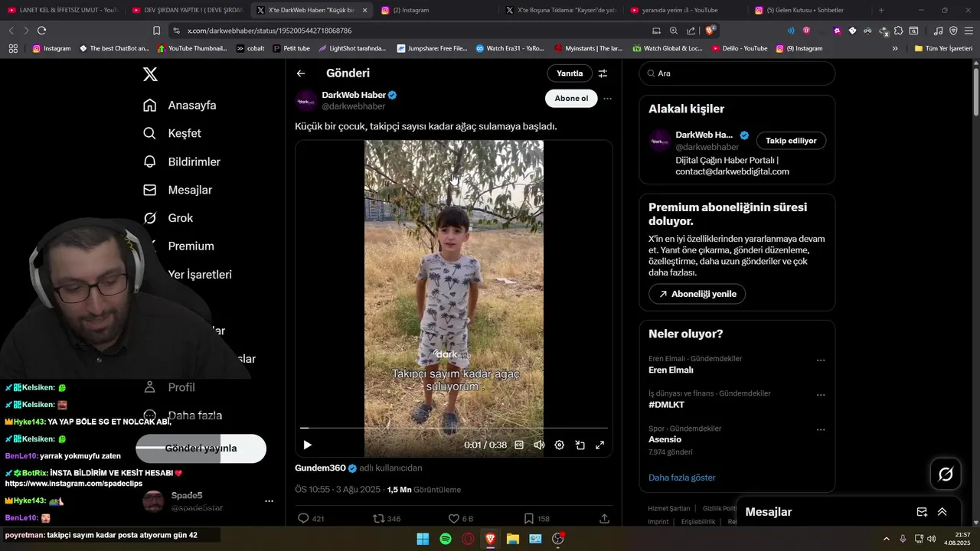Open Anasayfa home in sidebar
Screen dimensions: 980x551
tap(180, 106)
